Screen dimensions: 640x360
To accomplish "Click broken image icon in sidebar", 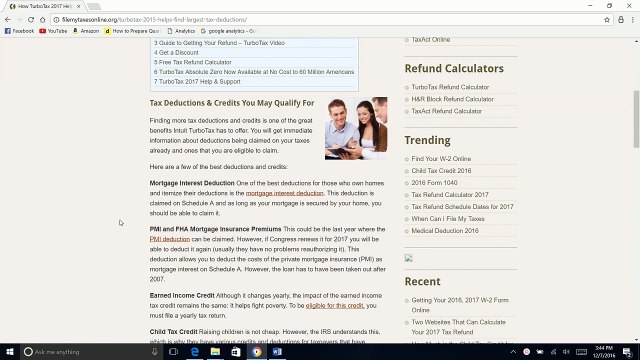I will coord(409,258).
